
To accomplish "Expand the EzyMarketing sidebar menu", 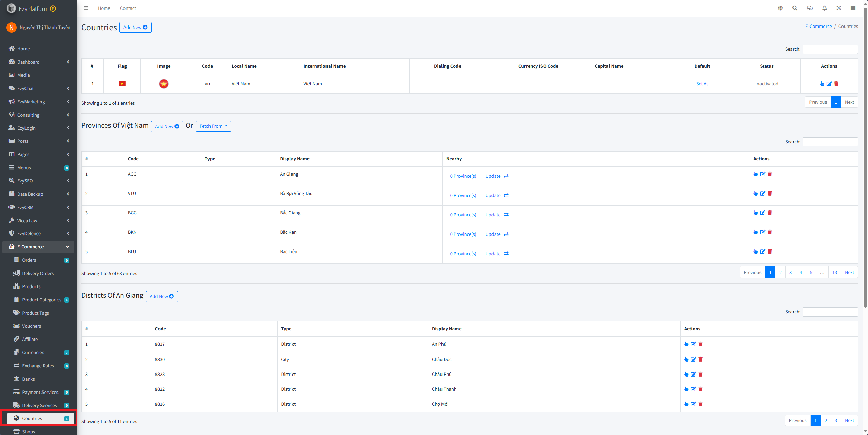I will [38, 102].
